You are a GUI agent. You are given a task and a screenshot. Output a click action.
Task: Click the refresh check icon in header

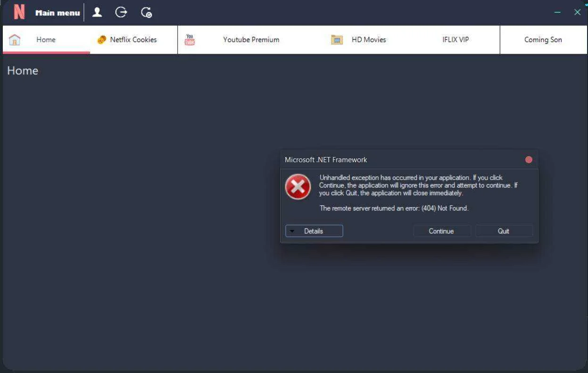tap(147, 12)
